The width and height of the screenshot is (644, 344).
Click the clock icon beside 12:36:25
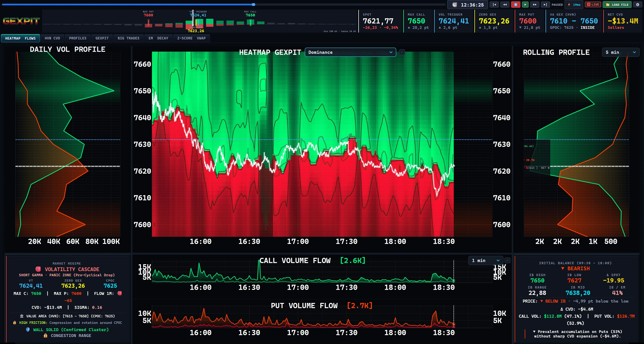(x=455, y=5)
